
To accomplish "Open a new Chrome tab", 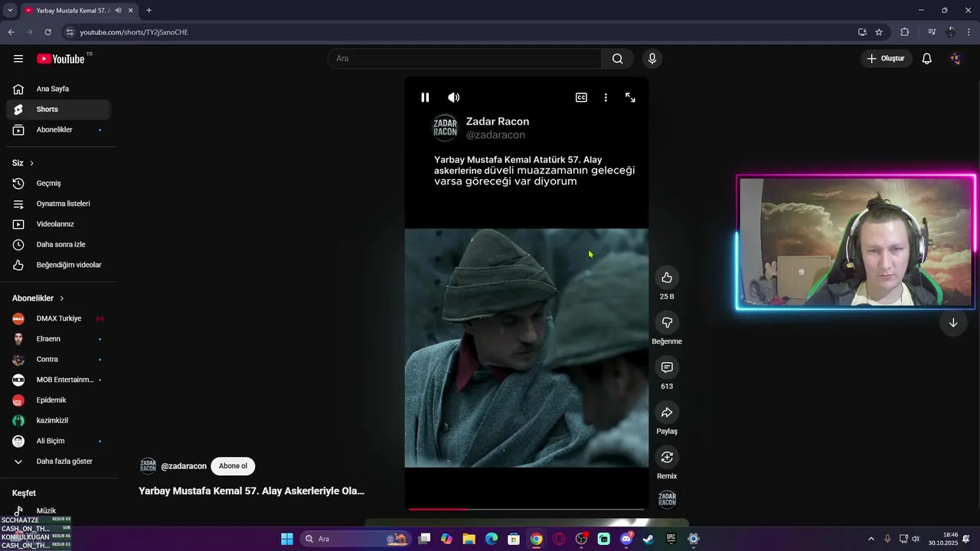I will pos(149,11).
